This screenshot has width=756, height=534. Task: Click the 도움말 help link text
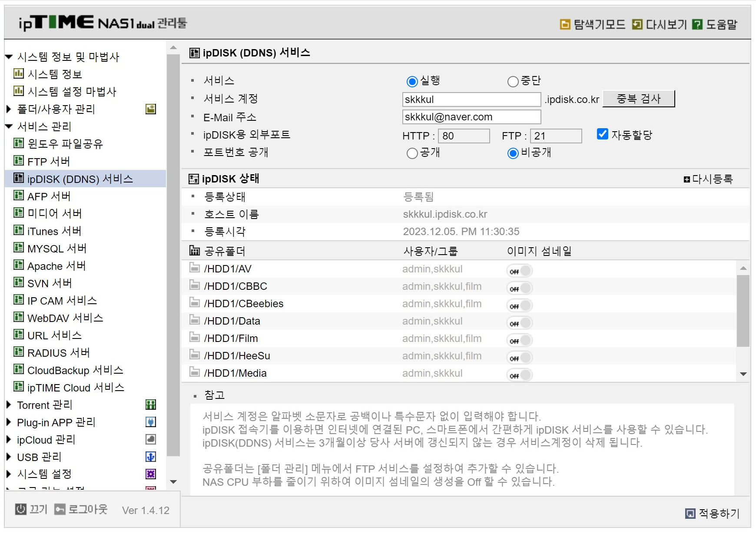(722, 24)
